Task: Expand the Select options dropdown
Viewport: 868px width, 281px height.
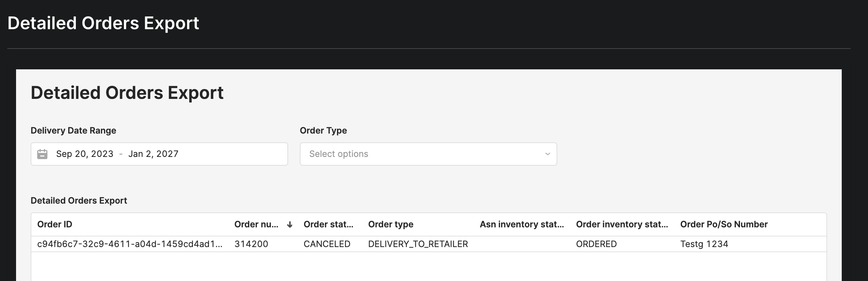Action: 428,154
